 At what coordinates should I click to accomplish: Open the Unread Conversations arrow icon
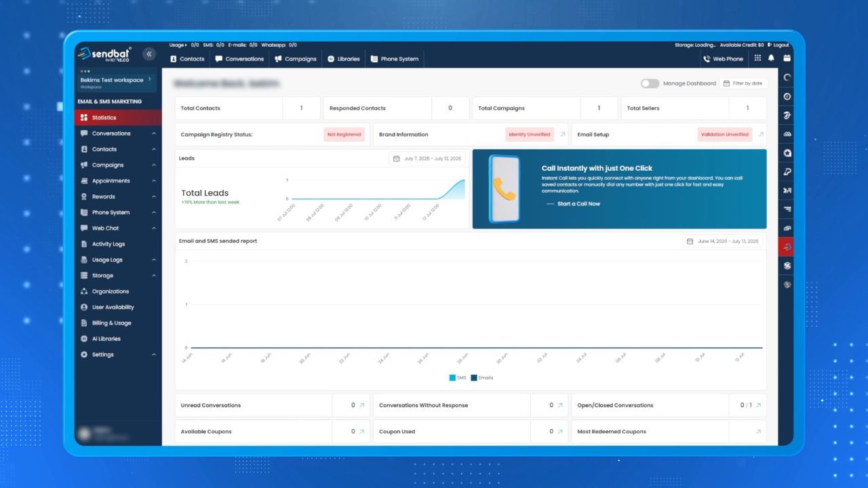pyautogui.click(x=361, y=405)
